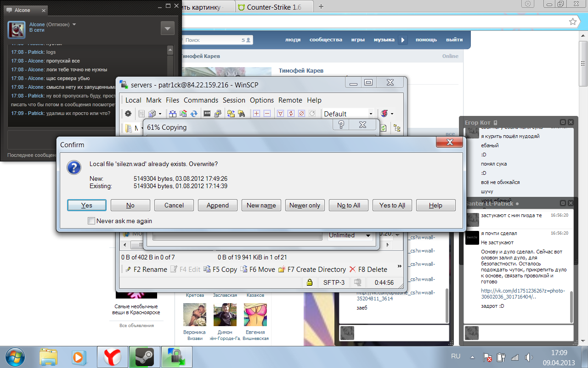Click the crossed-circle queue icon in WinSCP
This screenshot has width=588, height=368.
(302, 114)
